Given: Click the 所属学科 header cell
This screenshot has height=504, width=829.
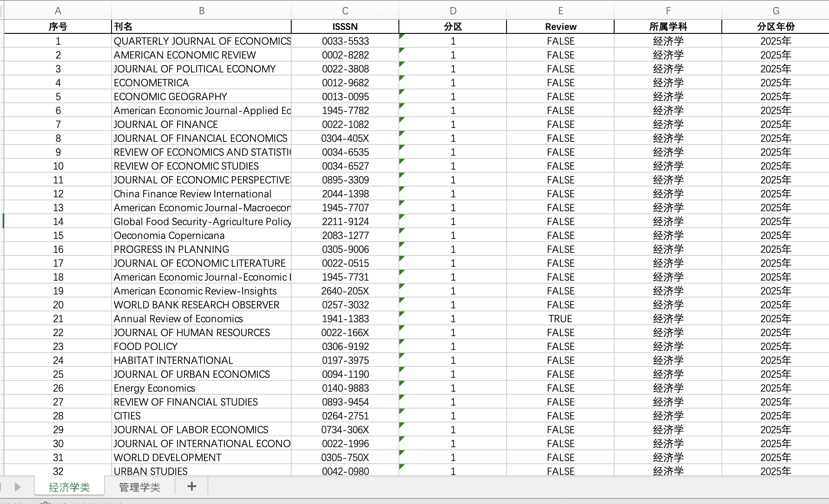Looking at the screenshot, I should (668, 26).
